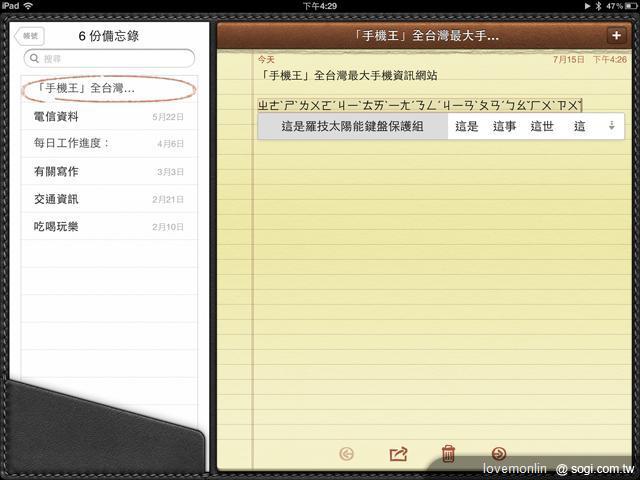Tap the 今天 label in note

click(x=266, y=60)
